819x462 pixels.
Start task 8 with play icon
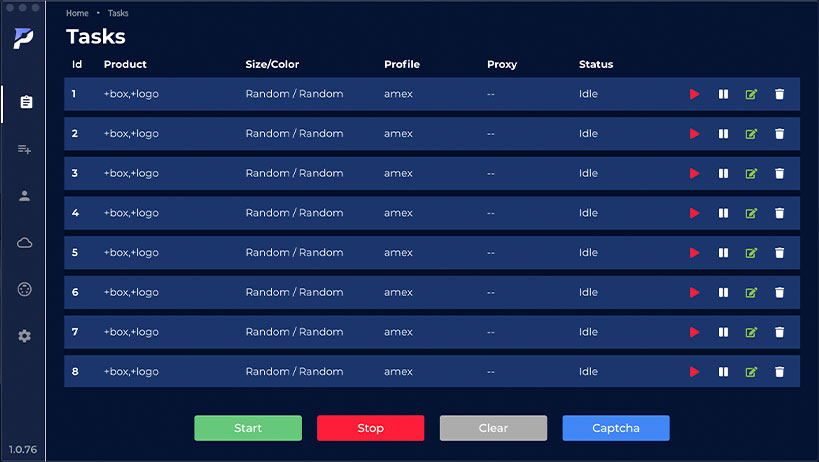click(x=694, y=372)
